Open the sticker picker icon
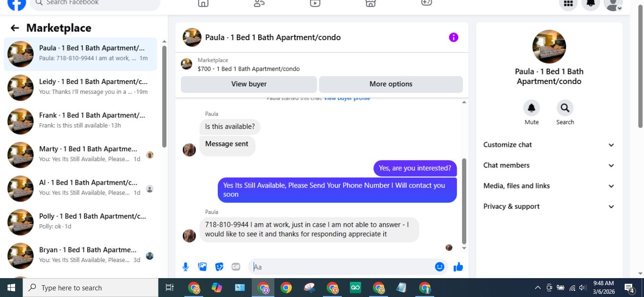Viewport: 644px width, 297px height. (x=219, y=267)
